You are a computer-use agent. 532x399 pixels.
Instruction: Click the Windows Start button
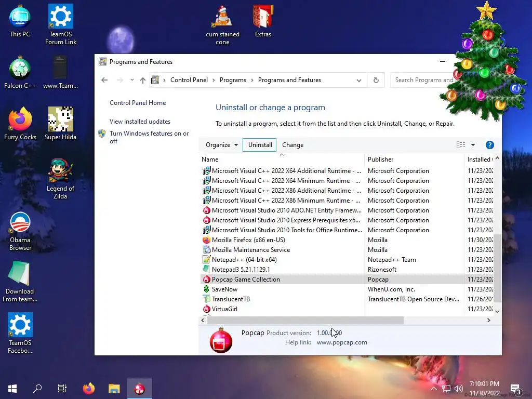12,389
